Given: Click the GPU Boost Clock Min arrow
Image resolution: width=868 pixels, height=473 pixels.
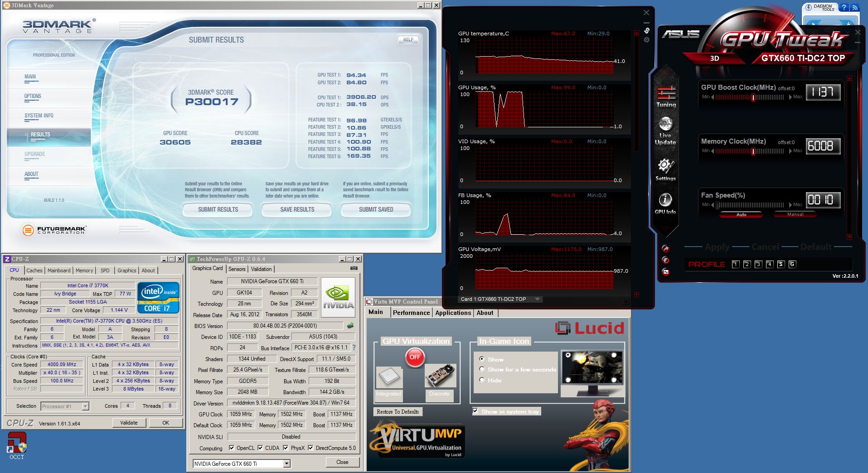Looking at the screenshot, I should 713,97.
